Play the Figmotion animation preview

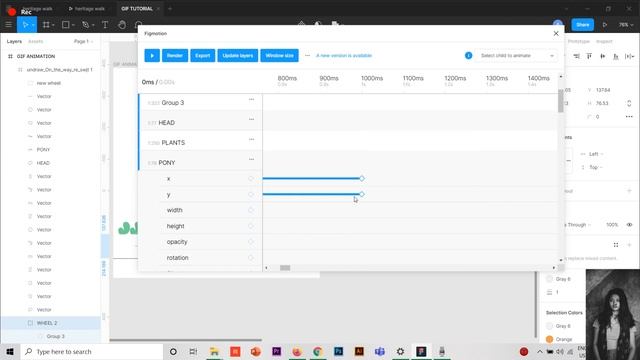152,56
